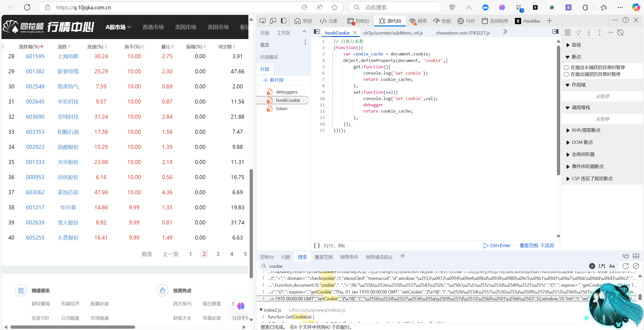Click stock code link 601595
Image resolution: width=644 pixels, height=330 pixels.
[35, 56]
